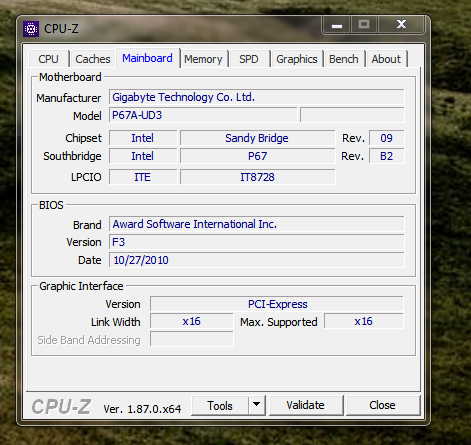Viewport: 471px width, 445px height.
Task: Click the Chipset vendor Intel field
Action: point(143,138)
